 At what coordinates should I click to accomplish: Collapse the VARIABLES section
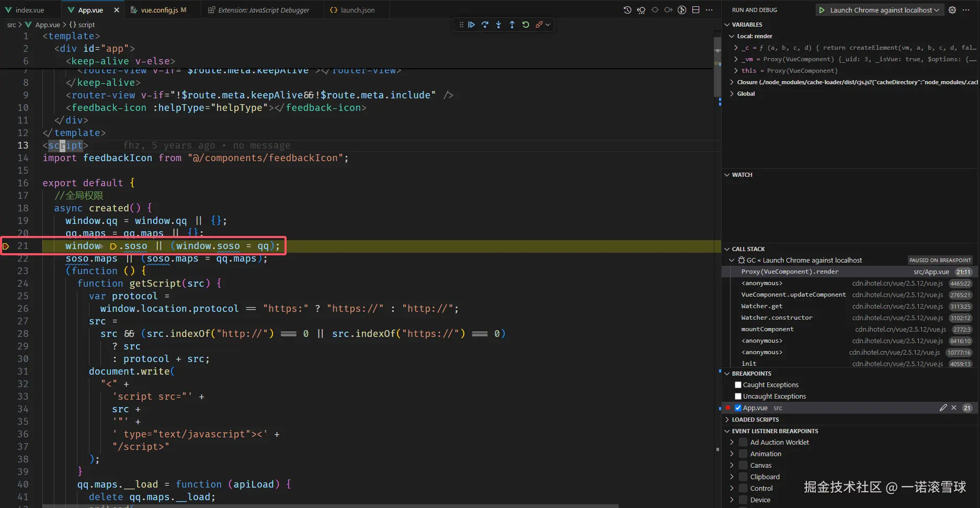727,25
